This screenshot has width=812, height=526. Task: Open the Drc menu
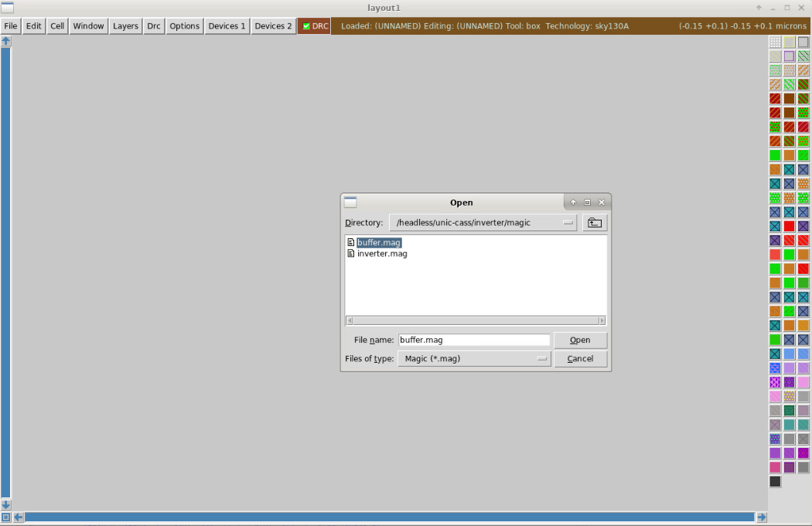154,26
